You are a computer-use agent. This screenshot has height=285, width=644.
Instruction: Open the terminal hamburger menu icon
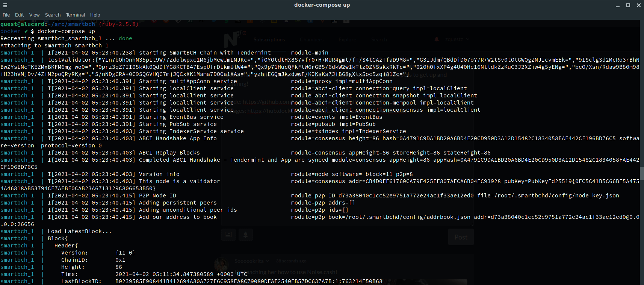[x=5, y=5]
